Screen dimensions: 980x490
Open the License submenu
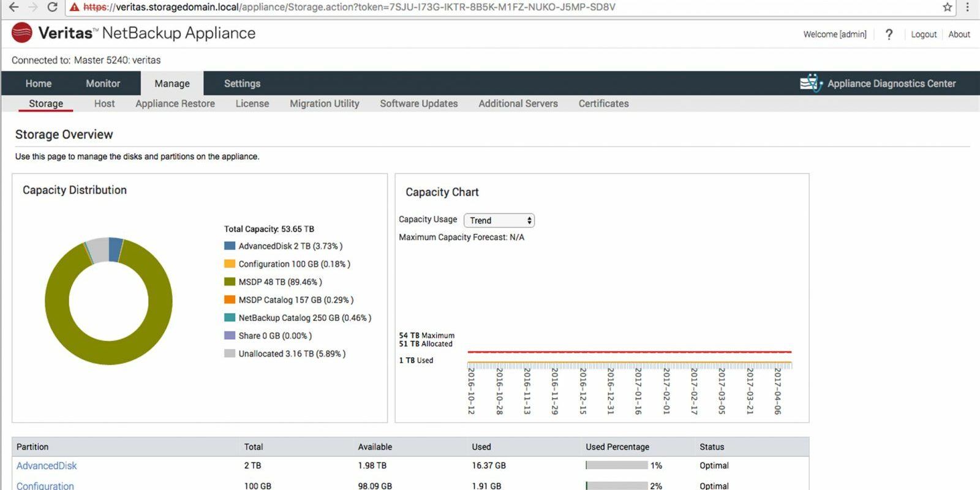tap(252, 104)
